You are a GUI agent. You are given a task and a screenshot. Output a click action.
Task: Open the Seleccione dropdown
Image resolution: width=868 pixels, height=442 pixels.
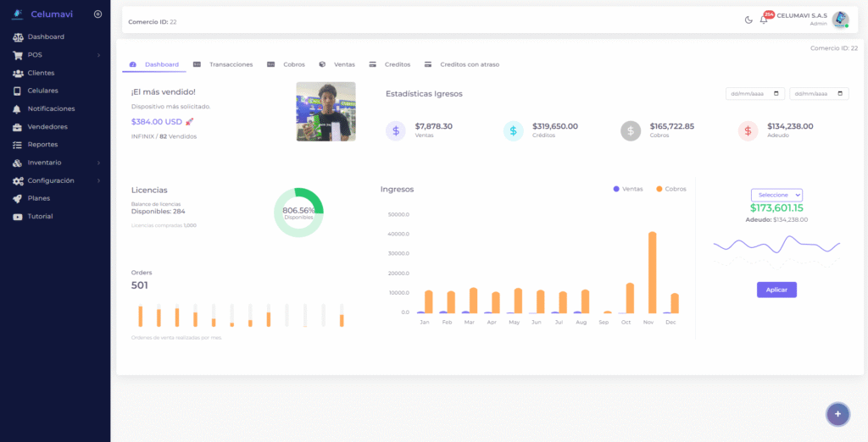[x=776, y=195]
